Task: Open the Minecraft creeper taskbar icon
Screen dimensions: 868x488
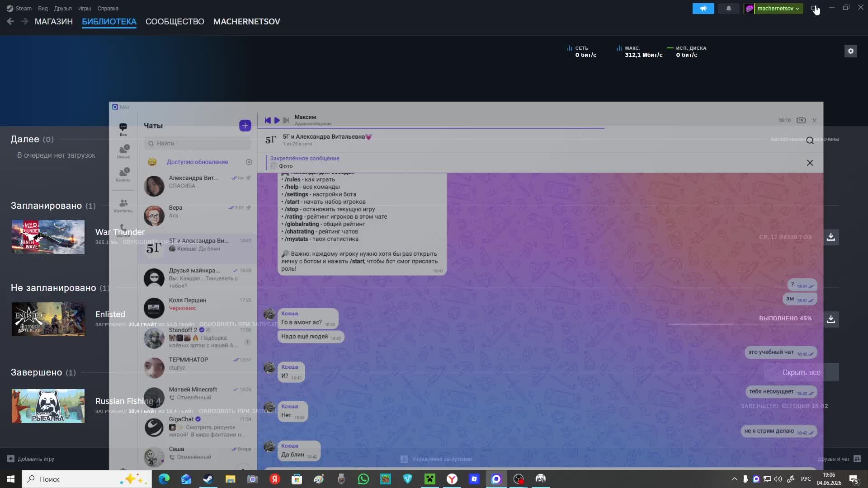Action: tap(429, 479)
